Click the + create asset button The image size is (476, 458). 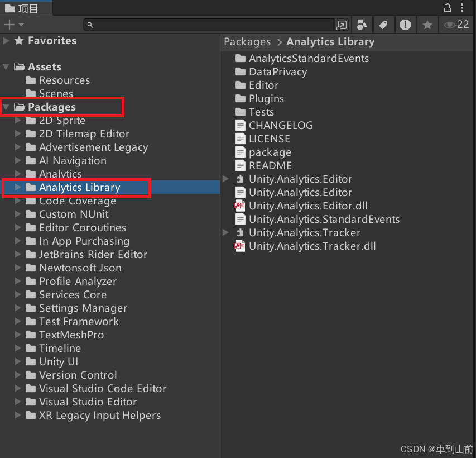pos(8,25)
